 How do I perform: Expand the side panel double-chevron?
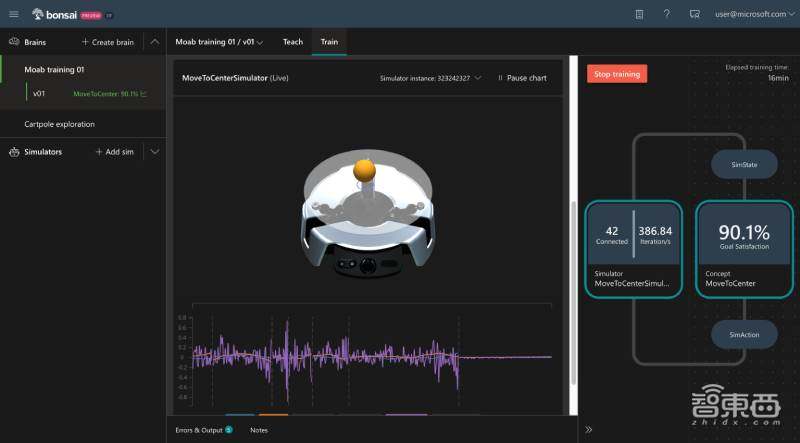click(588, 429)
